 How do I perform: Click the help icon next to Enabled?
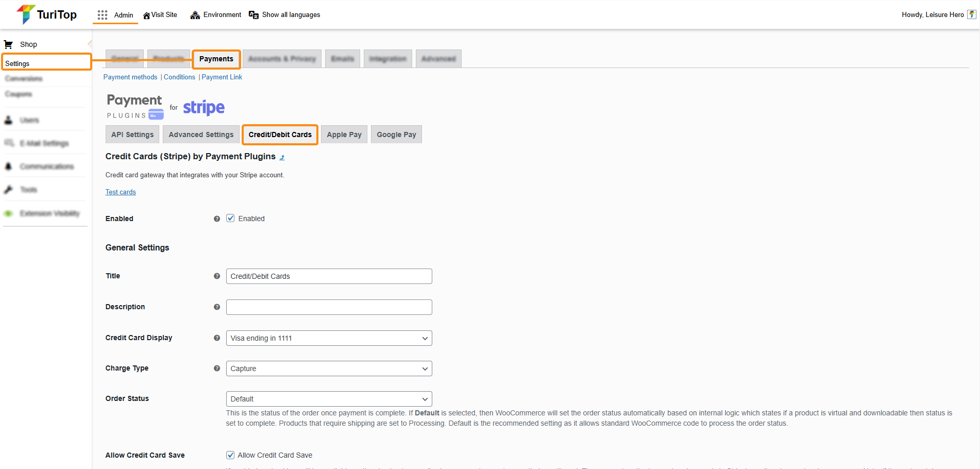(217, 219)
